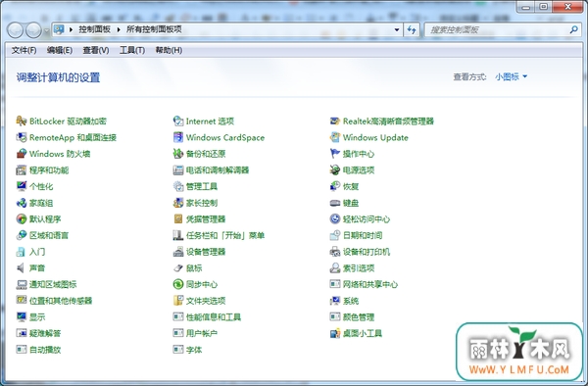The width and height of the screenshot is (588, 386).
Task: Click the 程序和功能 icon
Action: [x=22, y=170]
